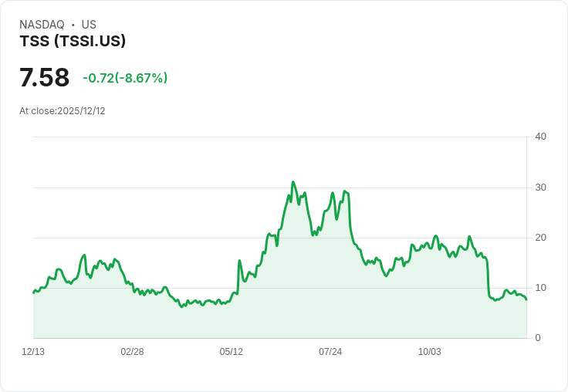Click the 02/28 date on x-axis

(132, 352)
